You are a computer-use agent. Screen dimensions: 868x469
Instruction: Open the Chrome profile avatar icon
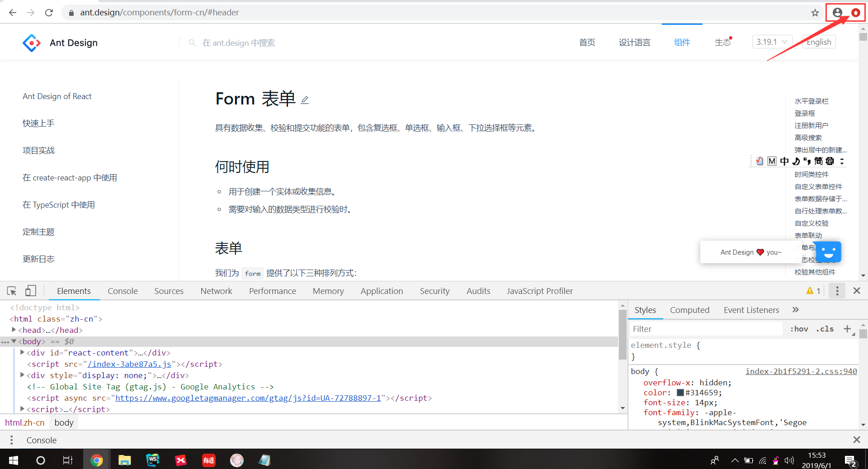click(837, 13)
